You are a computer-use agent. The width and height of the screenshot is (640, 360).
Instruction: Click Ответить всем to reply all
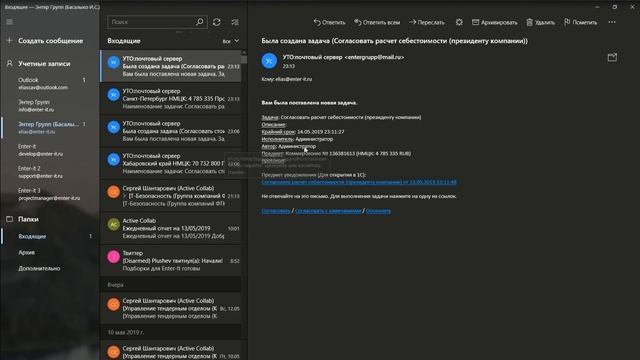pyautogui.click(x=377, y=22)
